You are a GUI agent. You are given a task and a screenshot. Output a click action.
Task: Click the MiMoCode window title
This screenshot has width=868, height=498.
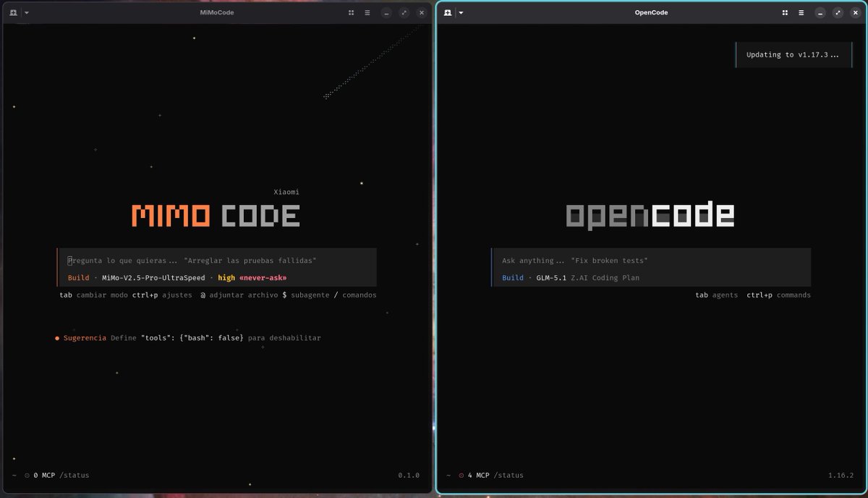point(217,12)
